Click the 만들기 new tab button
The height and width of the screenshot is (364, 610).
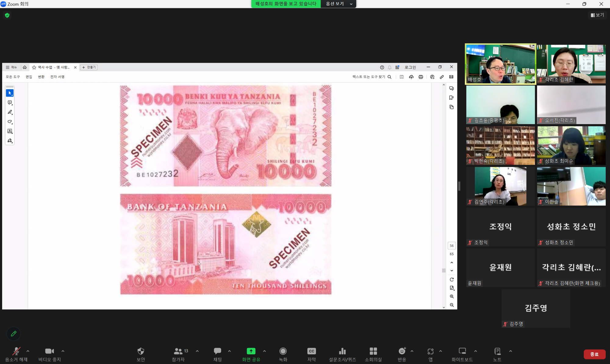(x=89, y=67)
